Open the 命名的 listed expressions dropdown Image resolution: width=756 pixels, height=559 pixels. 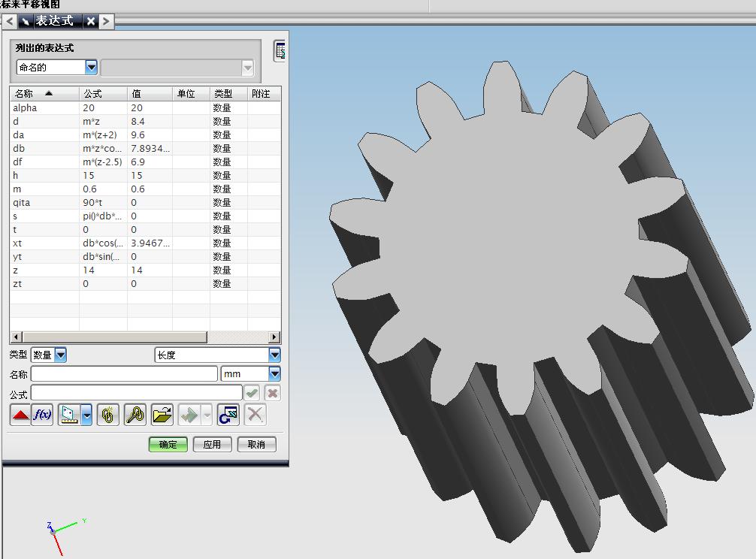(91, 68)
